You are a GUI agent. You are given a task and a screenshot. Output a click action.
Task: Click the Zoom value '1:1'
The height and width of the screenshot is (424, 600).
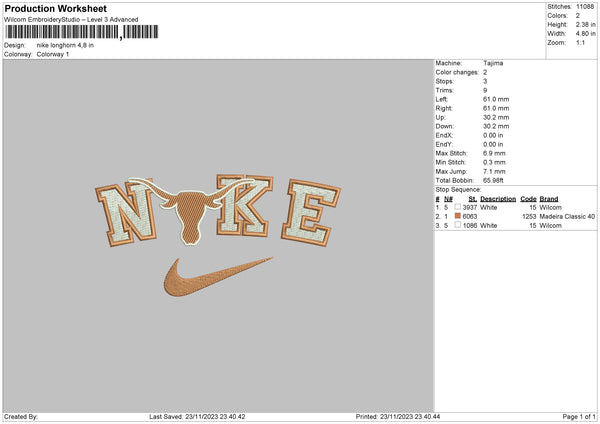point(580,43)
